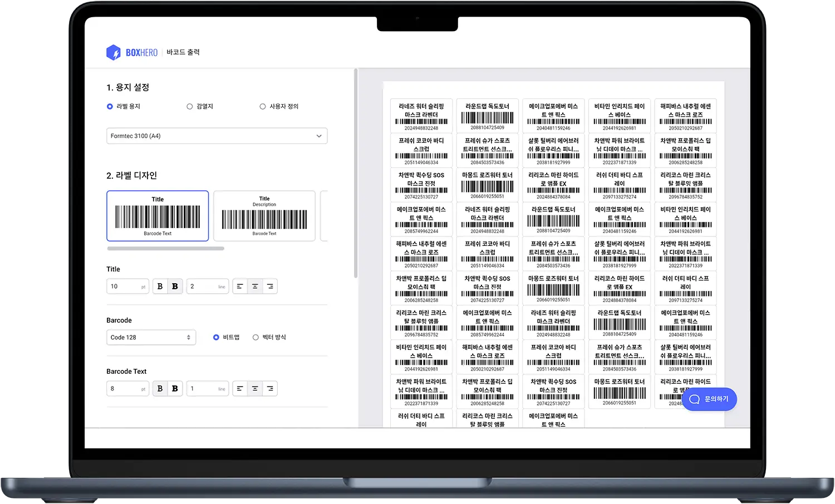Screen dimensions: 835x504
Task: Click the BoxHero logo
Action: [132, 52]
